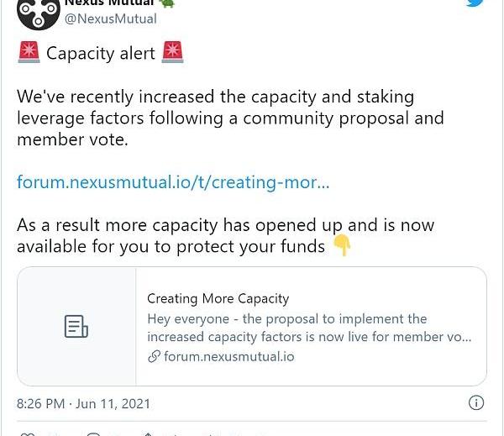This screenshot has width=504, height=436.
Task: Click the Twitter bird logo
Action: click(475, 3)
